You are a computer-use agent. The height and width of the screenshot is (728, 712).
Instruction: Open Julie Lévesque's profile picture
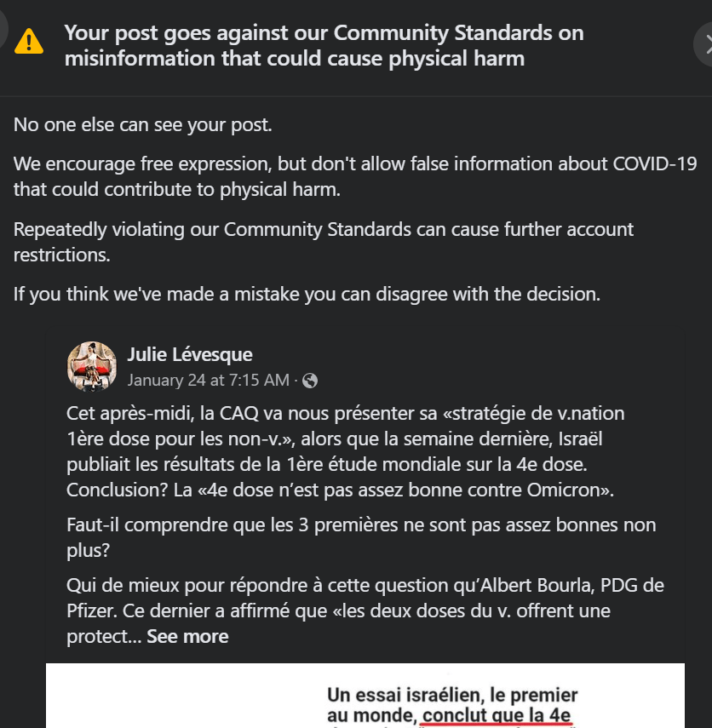(91, 366)
